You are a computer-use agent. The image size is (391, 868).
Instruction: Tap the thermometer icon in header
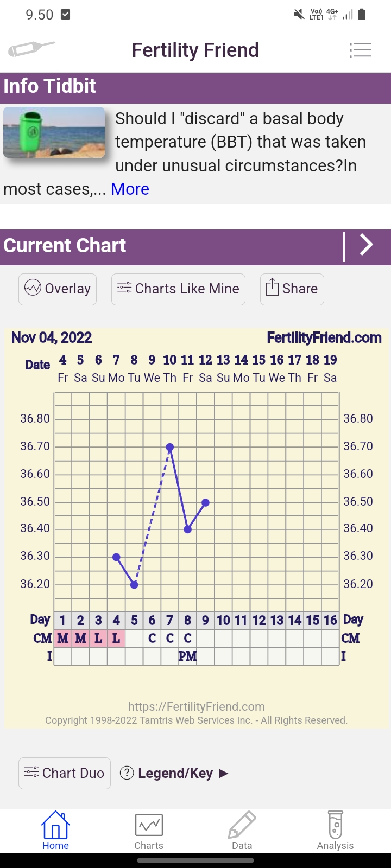[31, 49]
